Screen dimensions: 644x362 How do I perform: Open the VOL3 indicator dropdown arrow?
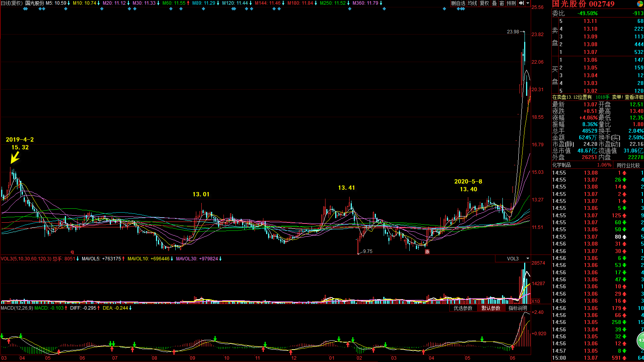click(528, 258)
